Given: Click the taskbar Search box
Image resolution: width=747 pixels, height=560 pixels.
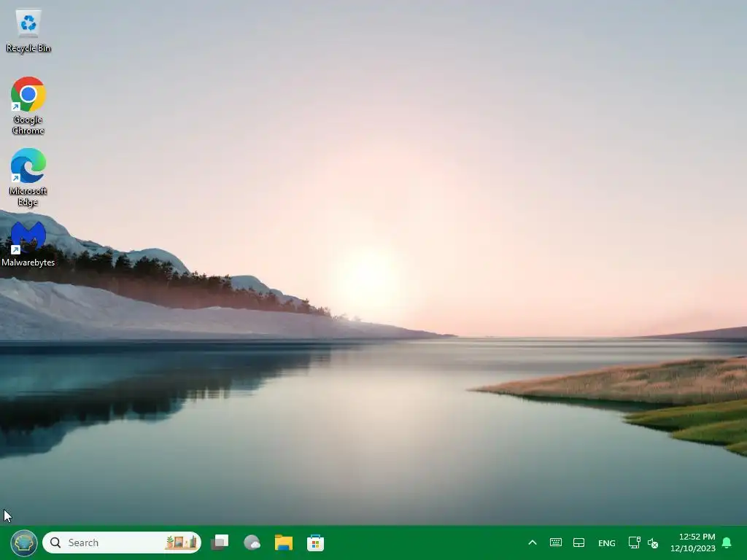Looking at the screenshot, I should (122, 542).
